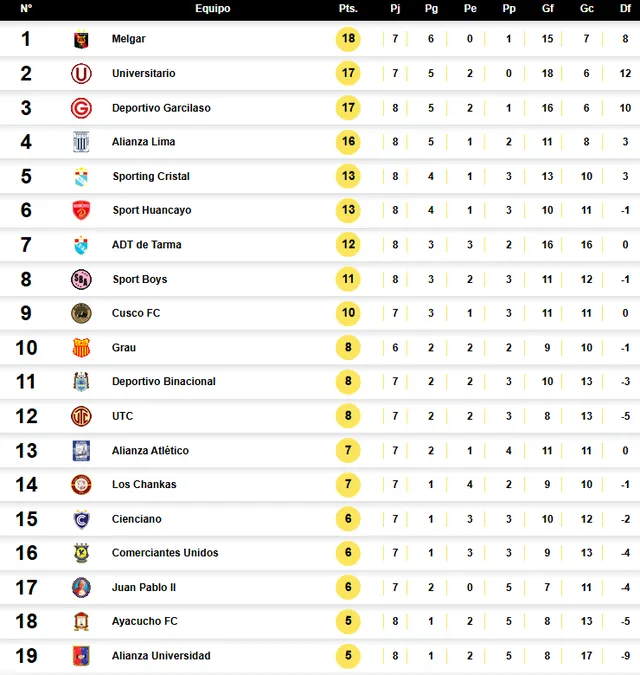Open the Cusco FC team link
The image size is (640, 675).
pos(136,313)
